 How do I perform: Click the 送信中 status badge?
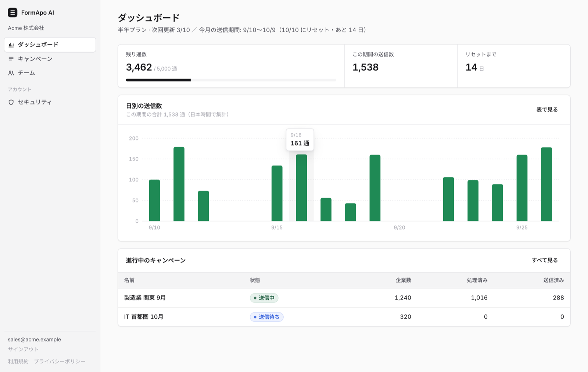pyautogui.click(x=264, y=298)
